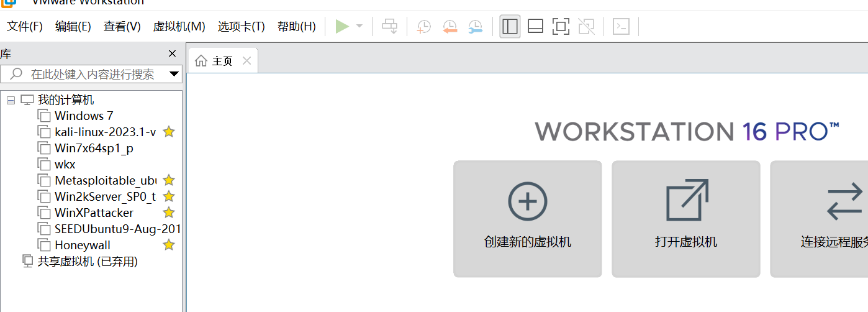Select 共享虚拟机 (已弃用) entry
This screenshot has width=868, height=312.
tap(88, 262)
